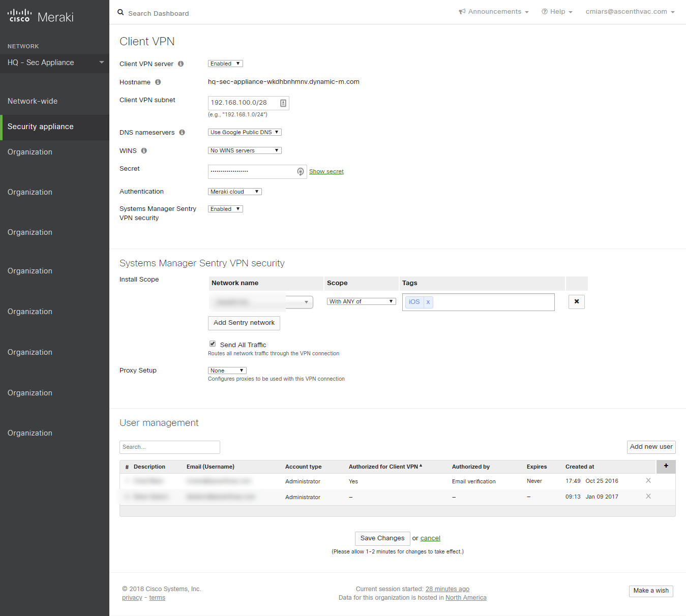
Task: Open the Announcements menu
Action: [494, 12]
